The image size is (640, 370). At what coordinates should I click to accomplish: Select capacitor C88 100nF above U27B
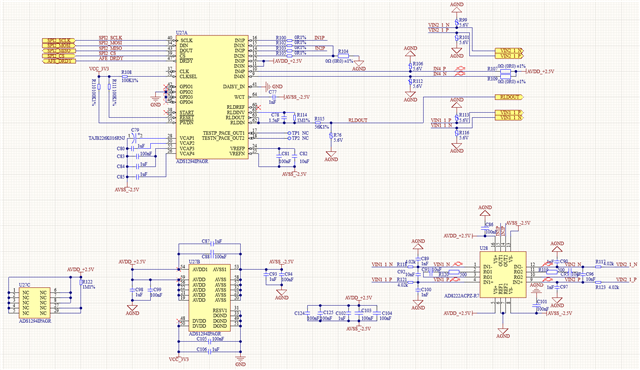[211, 254]
